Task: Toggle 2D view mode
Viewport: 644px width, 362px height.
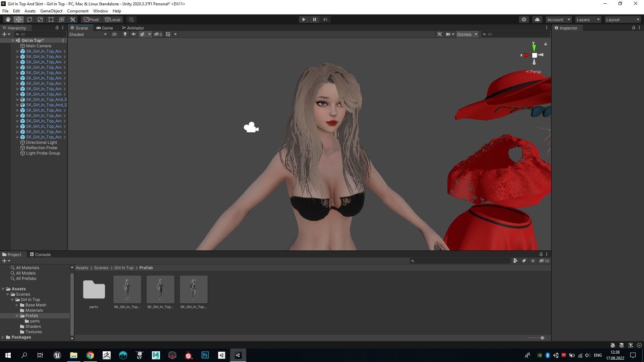Action: coord(114,34)
